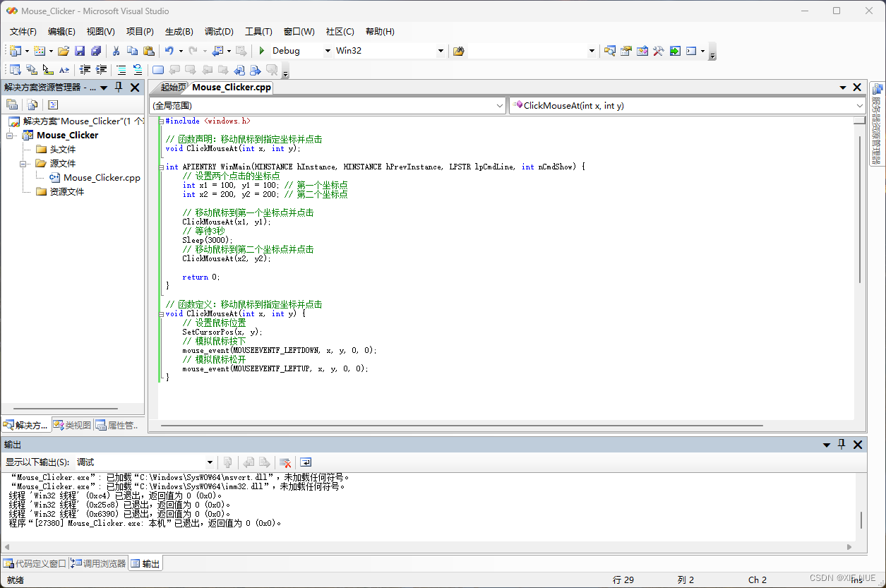Click the Paste clipboard icon

[x=148, y=51]
